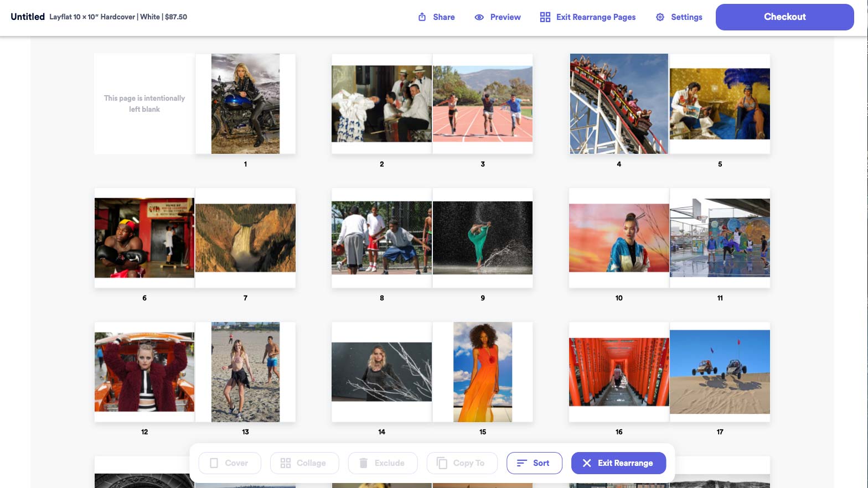This screenshot has height=488, width=868.
Task: Click the Collage grid icon
Action: click(286, 463)
